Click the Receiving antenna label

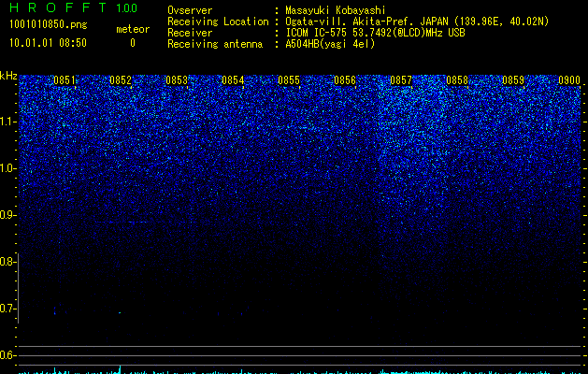click(x=215, y=44)
